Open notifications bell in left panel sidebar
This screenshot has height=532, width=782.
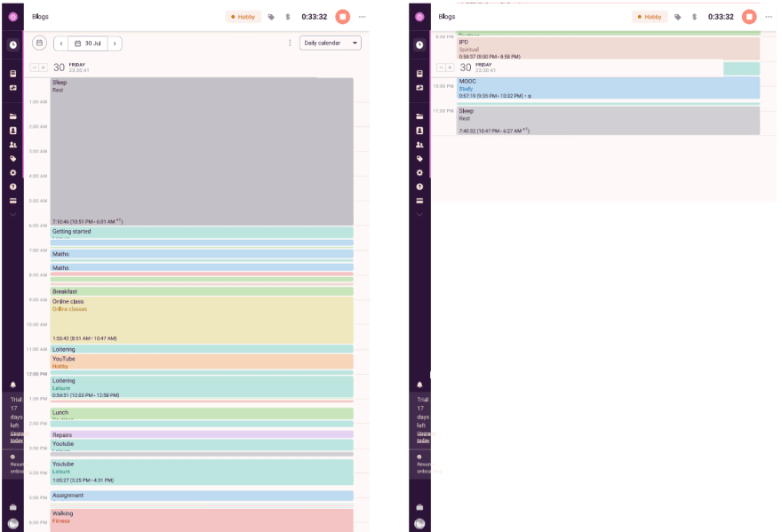point(13,385)
